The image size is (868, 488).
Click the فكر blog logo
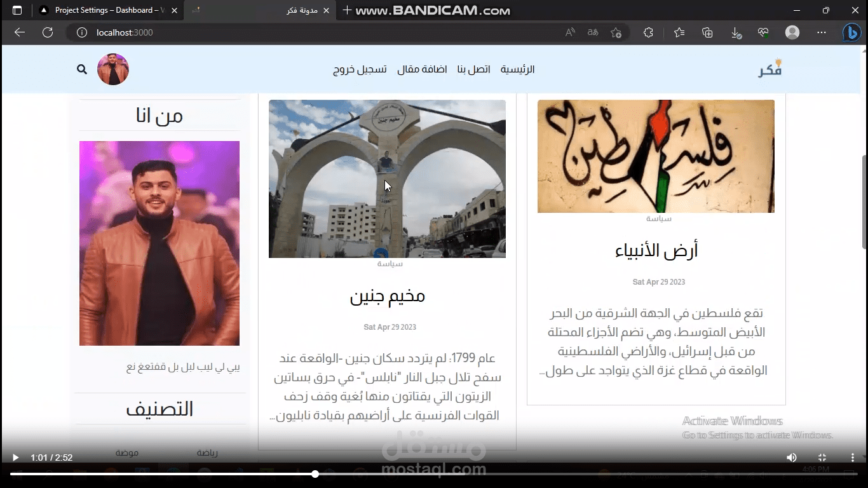770,69
